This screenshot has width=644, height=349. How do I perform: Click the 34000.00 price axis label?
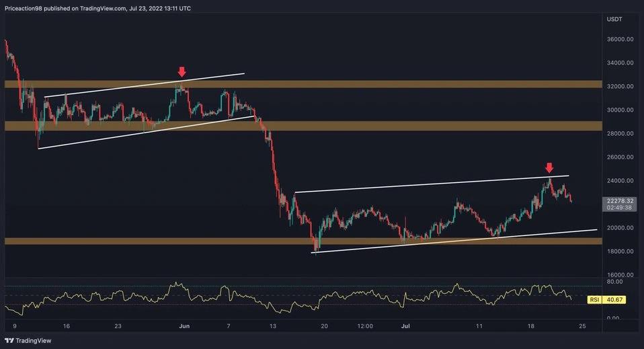(x=620, y=63)
